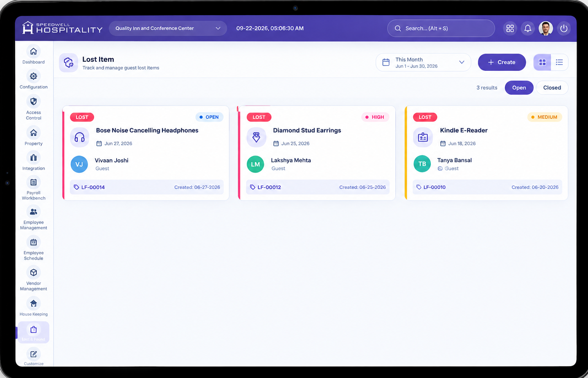Image resolution: width=588 pixels, height=378 pixels.
Task: Show Closed lost items
Action: 552,88
